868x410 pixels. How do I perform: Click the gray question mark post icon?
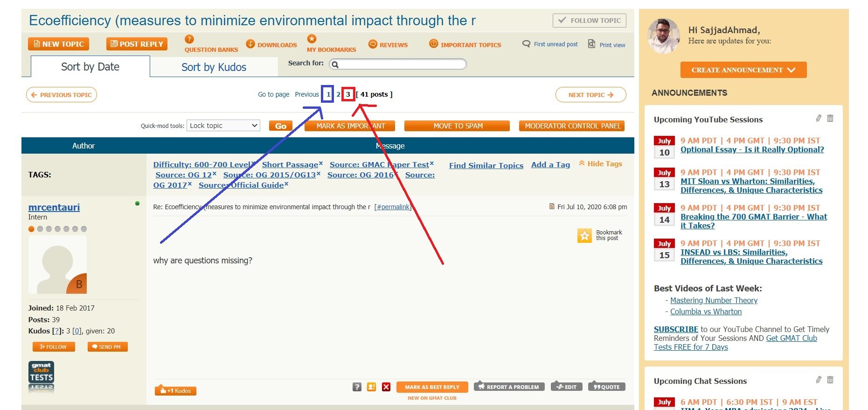click(357, 387)
